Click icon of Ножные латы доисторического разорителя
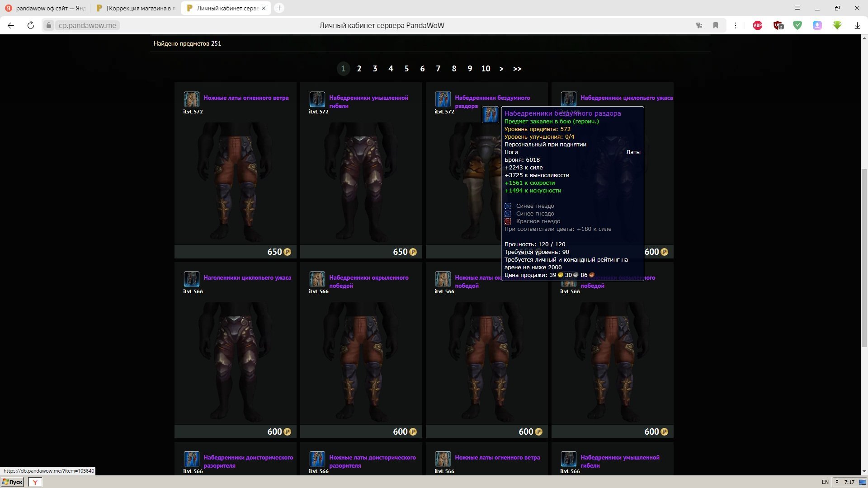The width and height of the screenshot is (868, 488). pos(317,459)
